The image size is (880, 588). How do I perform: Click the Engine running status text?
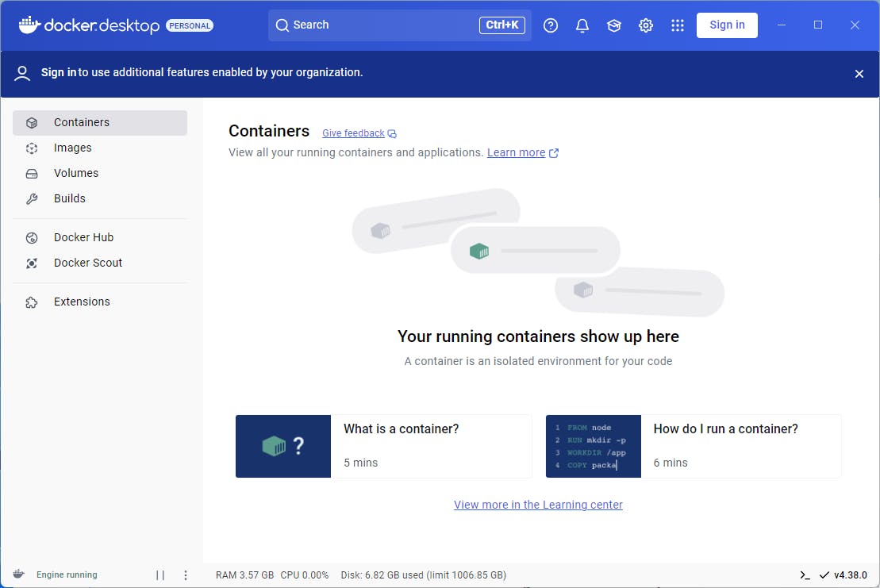(x=67, y=575)
